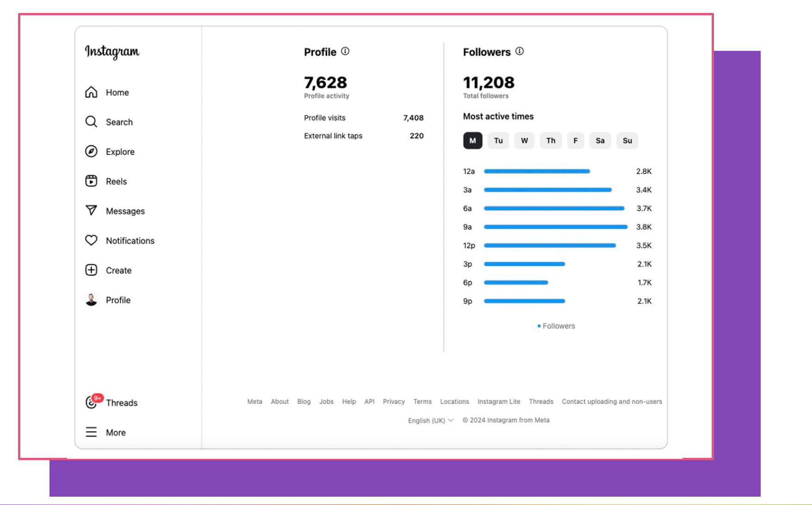
Task: Click the Threads footer link
Action: click(541, 401)
